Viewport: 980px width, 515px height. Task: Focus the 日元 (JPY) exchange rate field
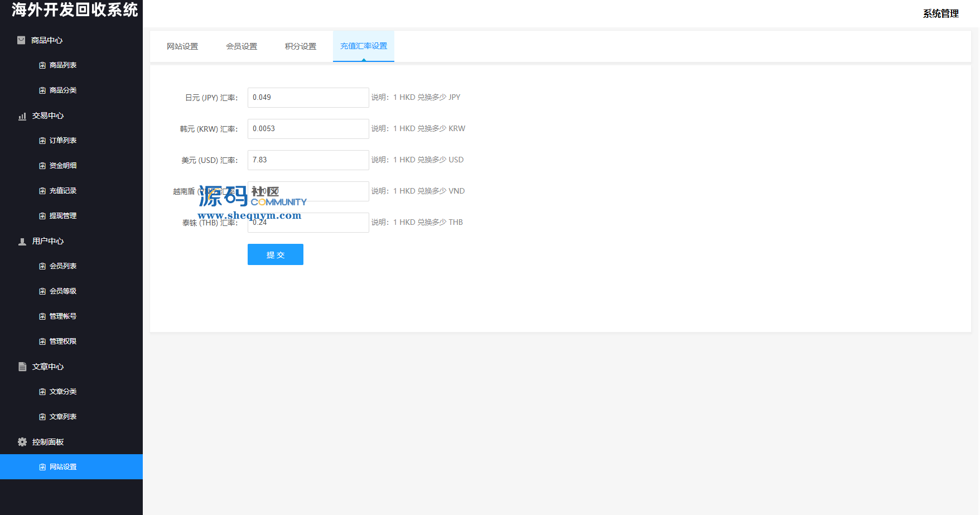click(308, 98)
